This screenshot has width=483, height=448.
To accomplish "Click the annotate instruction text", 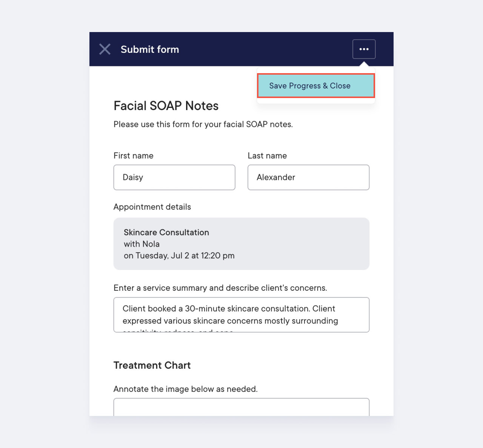I will point(185,389).
